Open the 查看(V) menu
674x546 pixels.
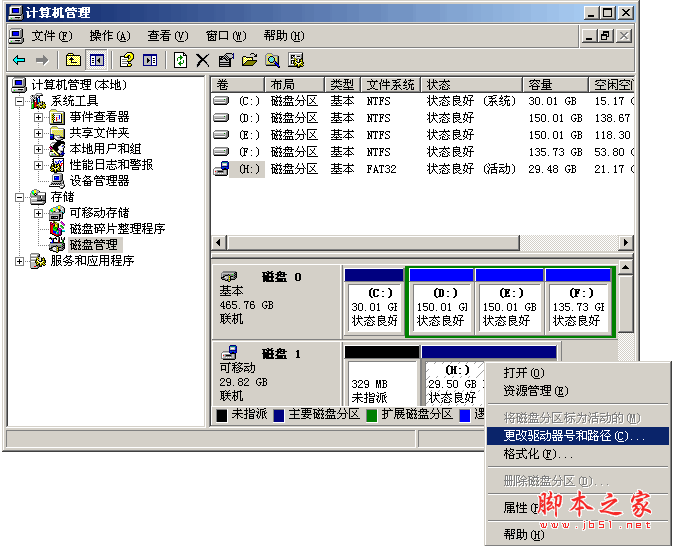point(168,36)
